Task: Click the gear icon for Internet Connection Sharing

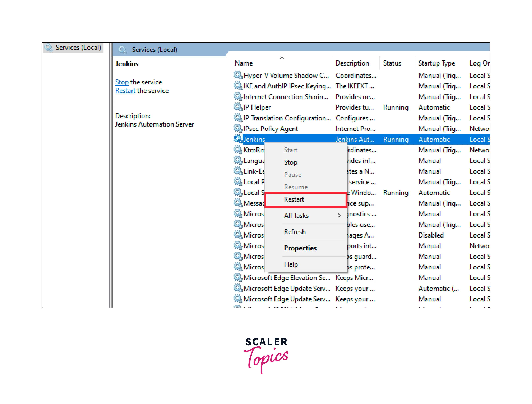Action: [238, 97]
